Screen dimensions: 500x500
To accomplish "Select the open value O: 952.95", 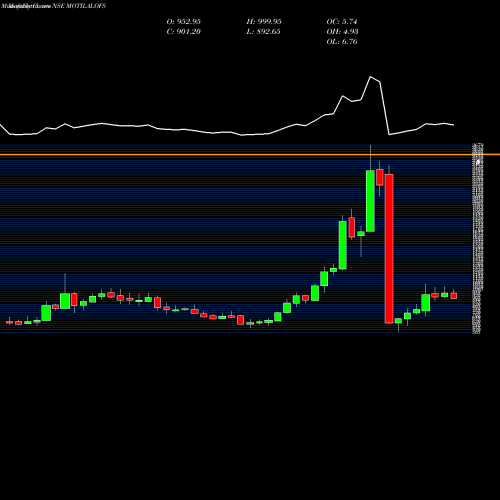I will click(184, 22).
